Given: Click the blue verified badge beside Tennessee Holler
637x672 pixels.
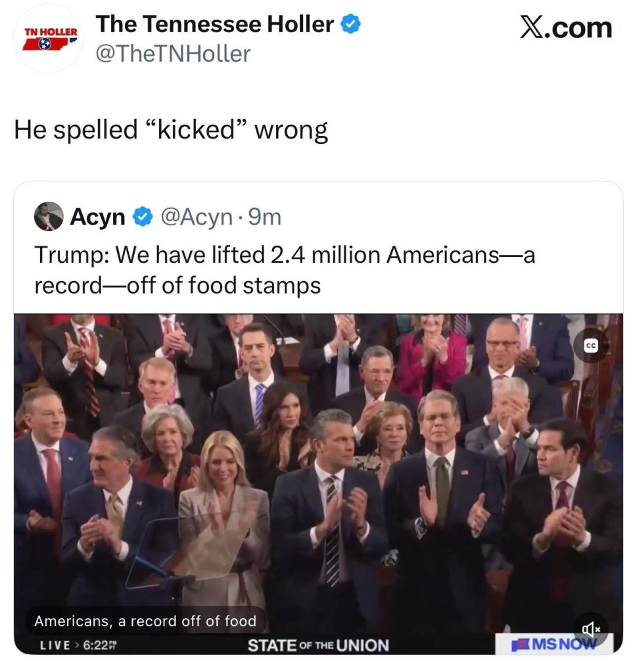Looking at the screenshot, I should coord(351,25).
